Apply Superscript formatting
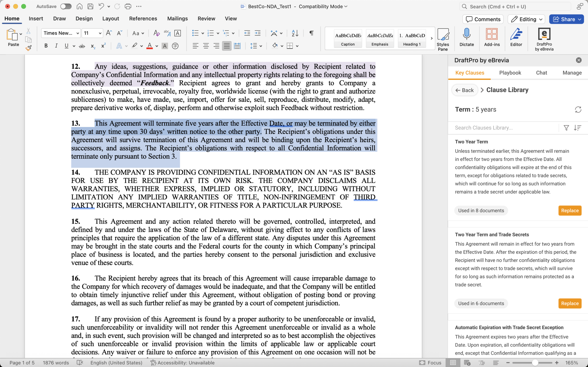The width and height of the screenshot is (588, 367). pos(103,46)
